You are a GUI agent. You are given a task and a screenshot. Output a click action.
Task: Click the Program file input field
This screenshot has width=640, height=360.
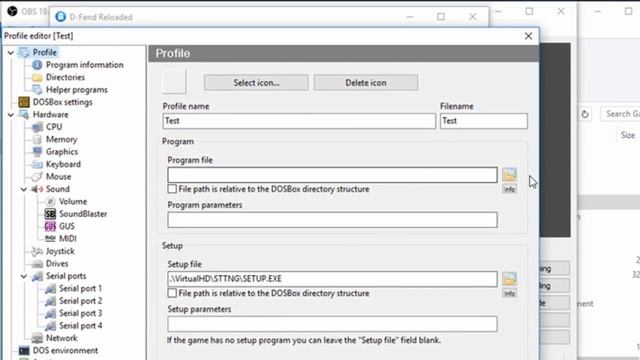click(332, 175)
